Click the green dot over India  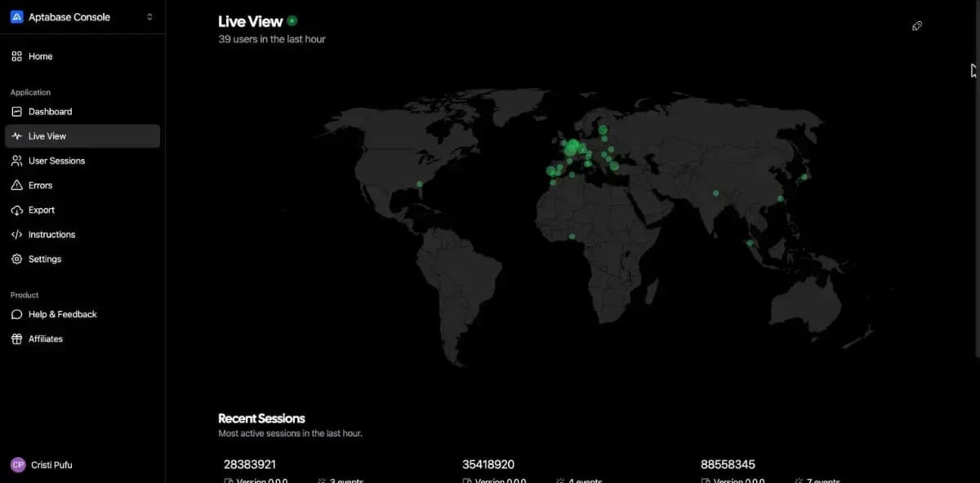pos(715,193)
